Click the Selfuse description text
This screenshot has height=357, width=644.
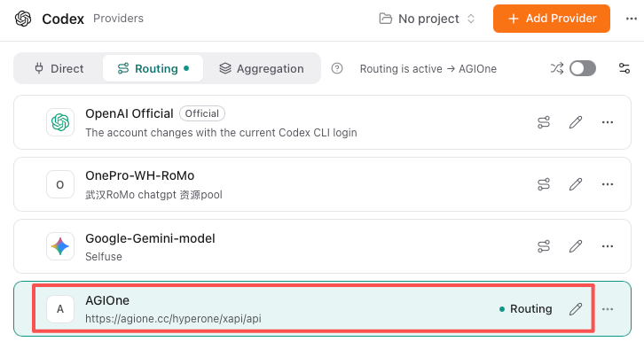(x=104, y=257)
